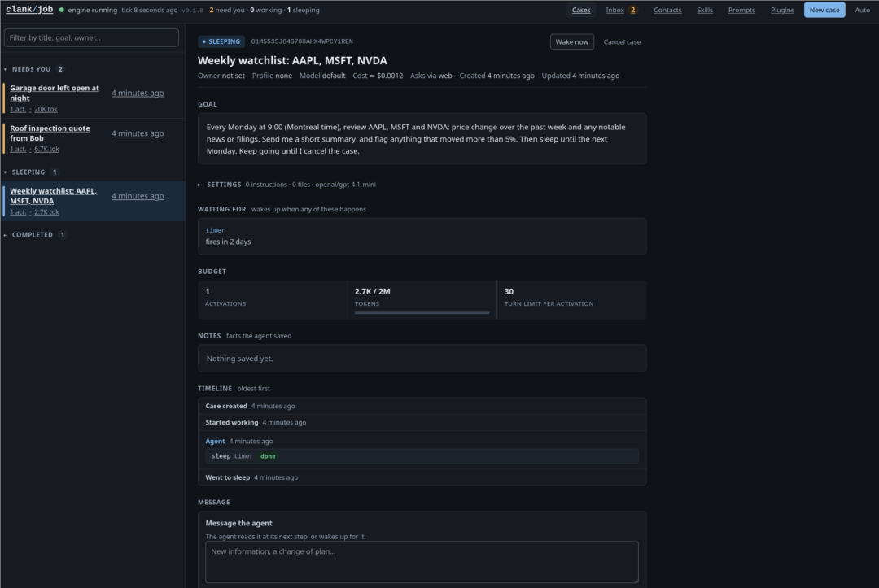
Task: Click the '2.7K / 2M' tokens value
Action: [372, 291]
